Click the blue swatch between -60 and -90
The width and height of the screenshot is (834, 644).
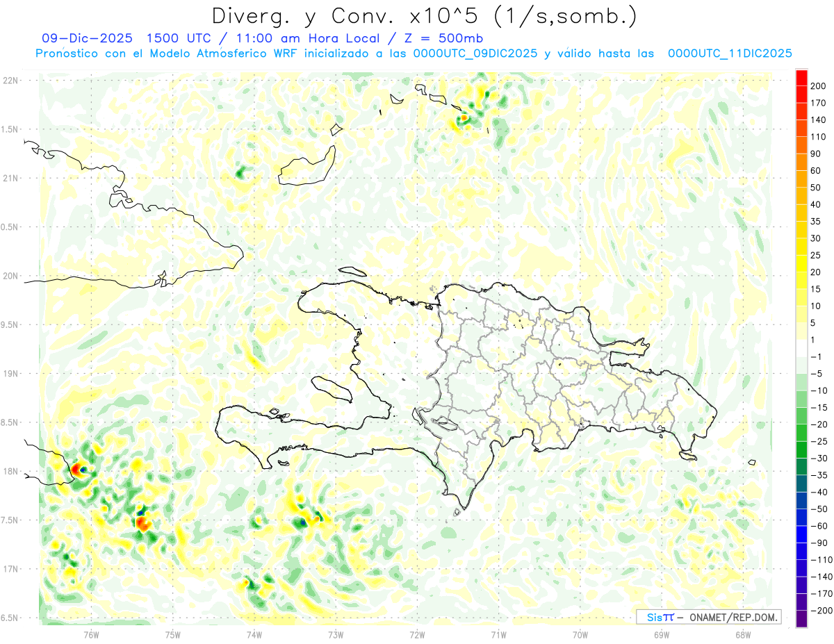coord(801,534)
